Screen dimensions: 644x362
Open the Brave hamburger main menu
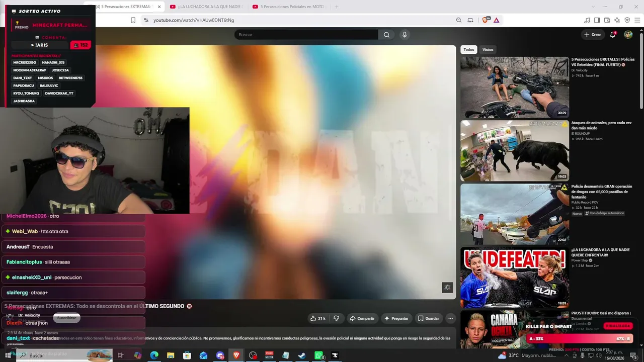(636, 20)
